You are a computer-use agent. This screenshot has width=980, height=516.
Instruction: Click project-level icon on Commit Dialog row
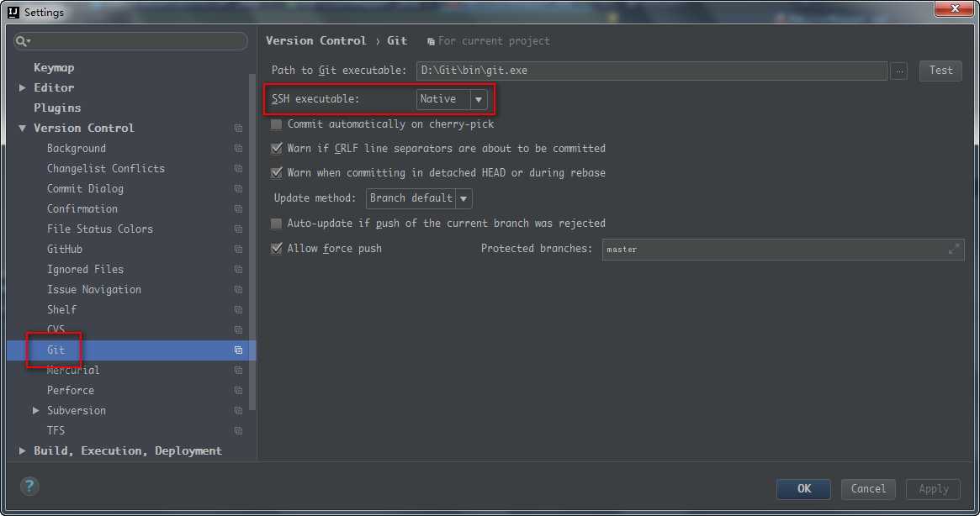(x=238, y=188)
